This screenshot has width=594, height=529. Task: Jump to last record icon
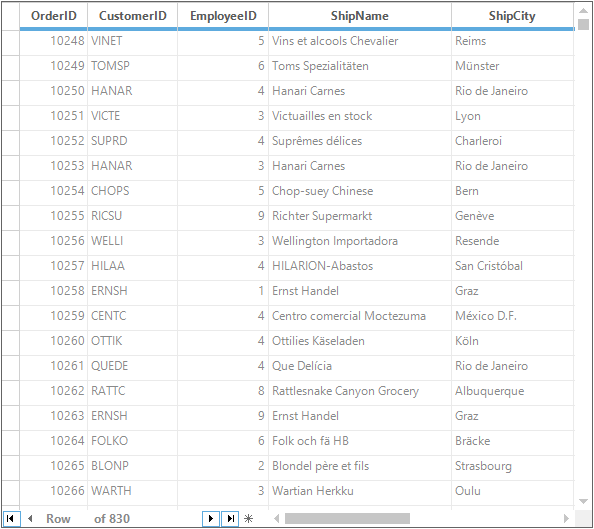(230, 518)
